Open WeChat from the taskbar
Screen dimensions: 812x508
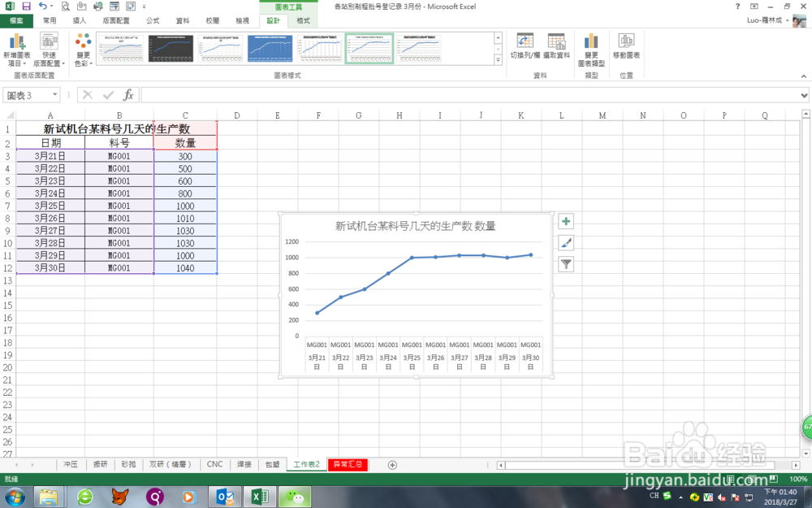[295, 497]
